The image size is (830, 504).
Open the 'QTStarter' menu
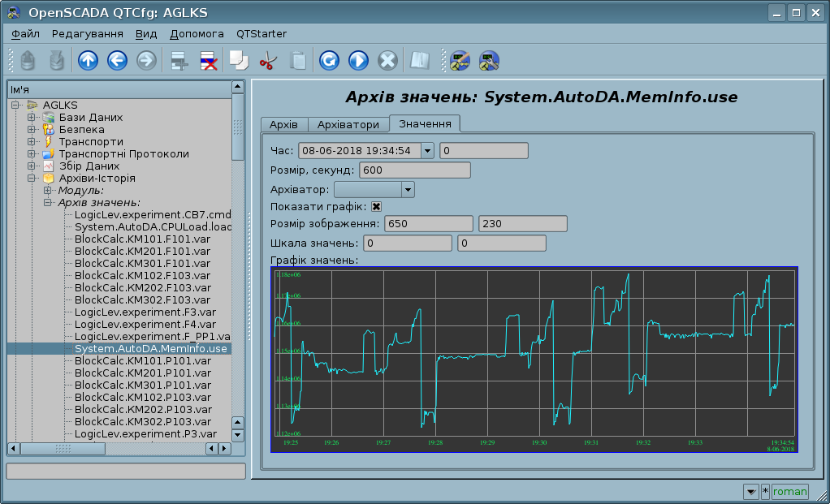click(x=261, y=34)
